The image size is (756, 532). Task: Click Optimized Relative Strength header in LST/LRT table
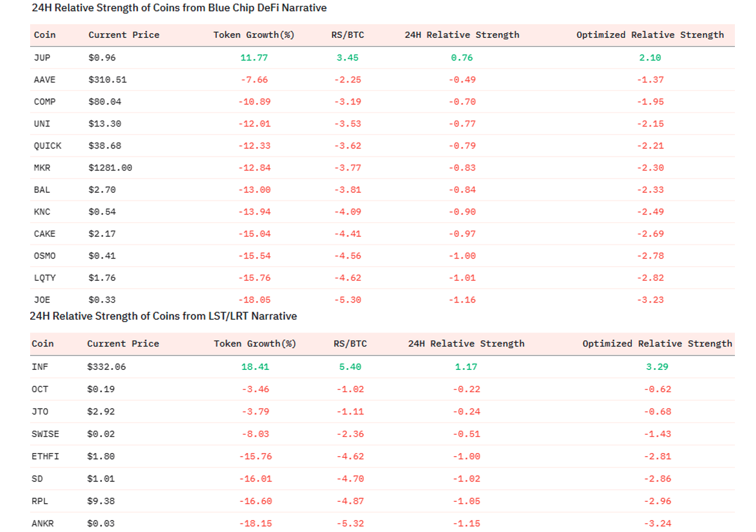tap(657, 343)
